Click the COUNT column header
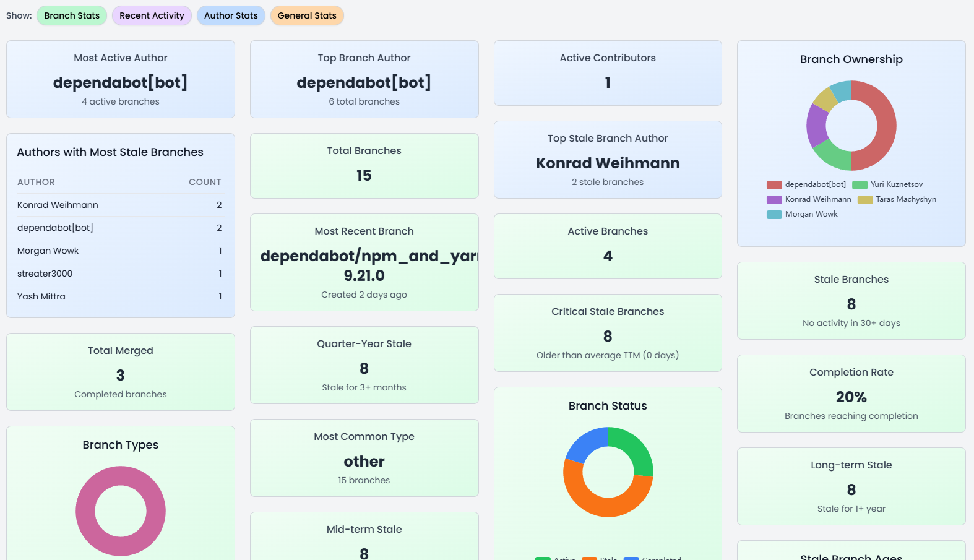This screenshot has width=974, height=560. pos(205,182)
